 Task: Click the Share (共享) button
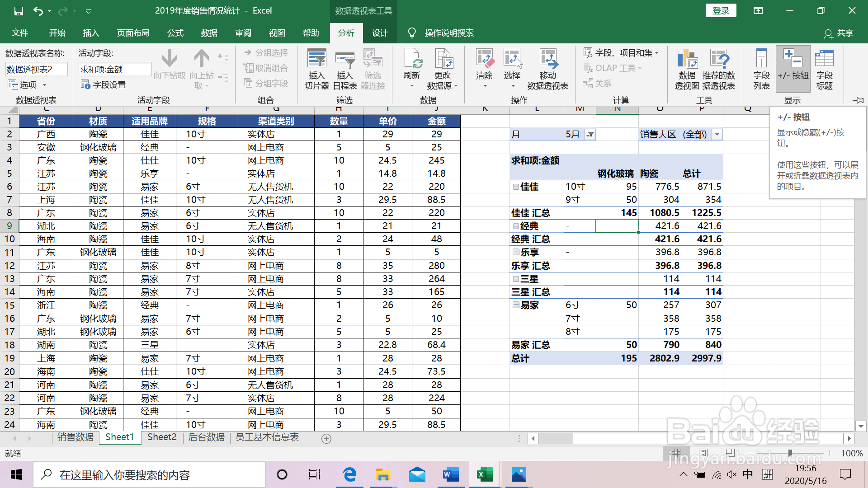click(839, 33)
